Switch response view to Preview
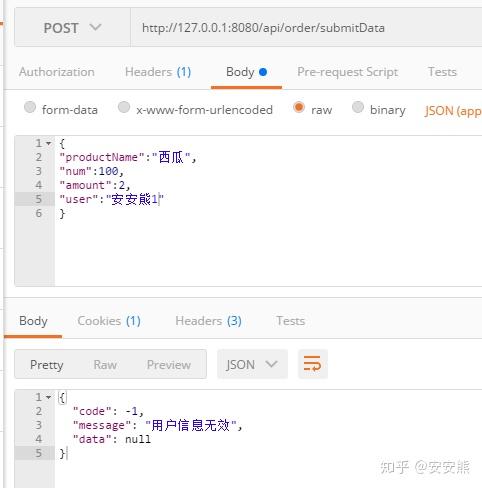Screen dimensions: 482x488 pos(169,365)
